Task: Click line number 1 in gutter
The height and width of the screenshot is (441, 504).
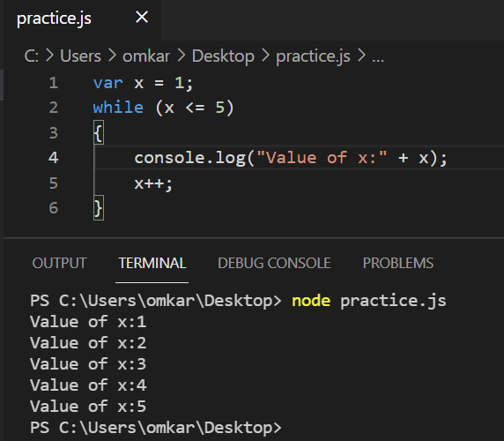Action: click(54, 83)
